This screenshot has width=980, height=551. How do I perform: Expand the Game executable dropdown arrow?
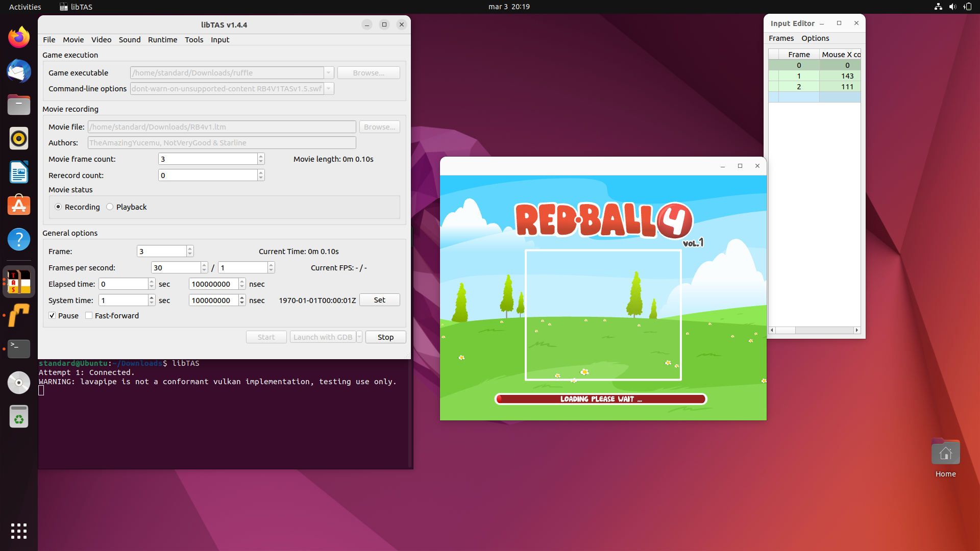pos(329,72)
